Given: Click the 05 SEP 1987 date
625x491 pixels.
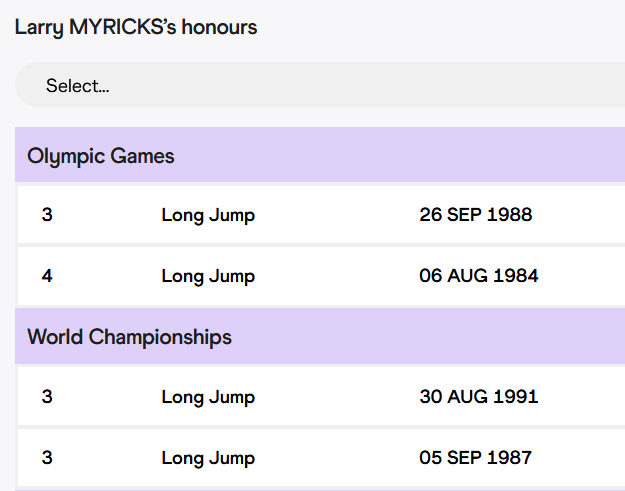Looking at the screenshot, I should click(x=476, y=458).
